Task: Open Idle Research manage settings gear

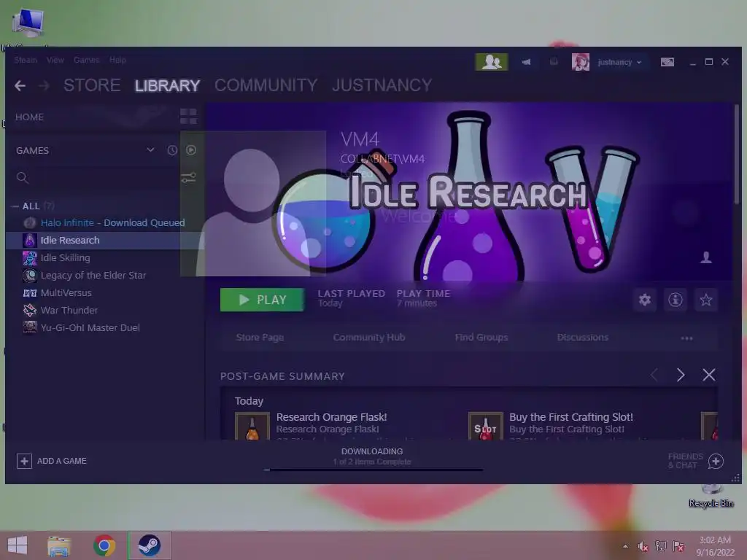Action: tap(645, 300)
